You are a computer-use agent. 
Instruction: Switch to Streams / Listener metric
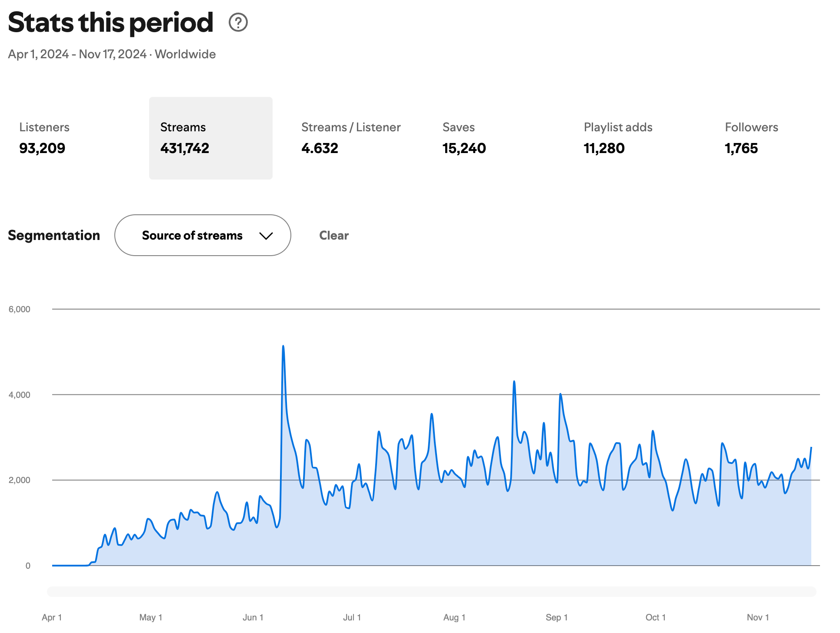350,138
